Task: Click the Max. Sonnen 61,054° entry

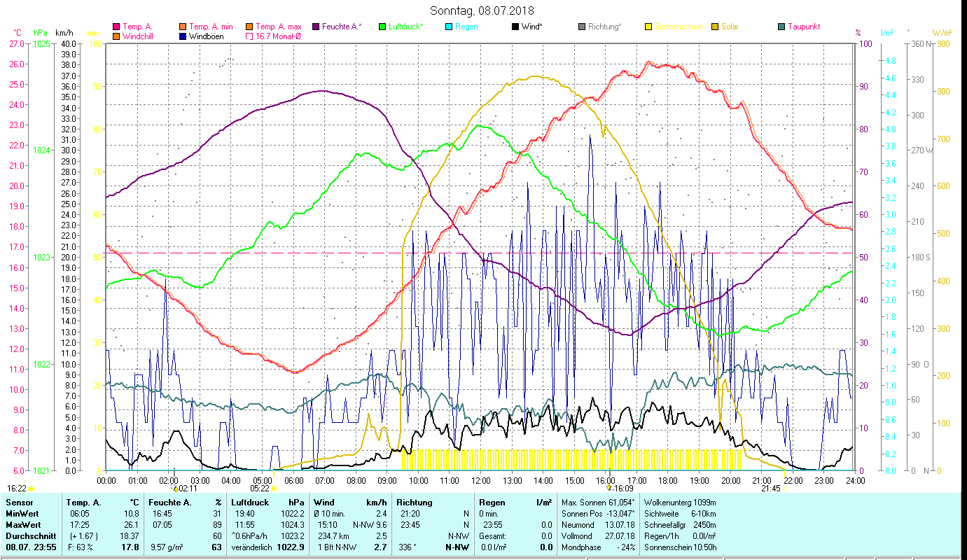Action: [597, 503]
